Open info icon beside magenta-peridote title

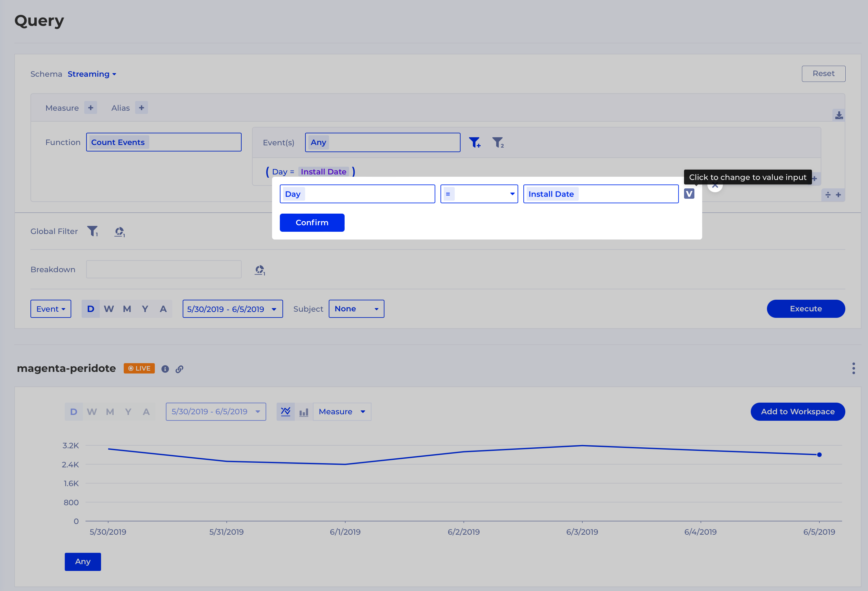pyautogui.click(x=165, y=369)
